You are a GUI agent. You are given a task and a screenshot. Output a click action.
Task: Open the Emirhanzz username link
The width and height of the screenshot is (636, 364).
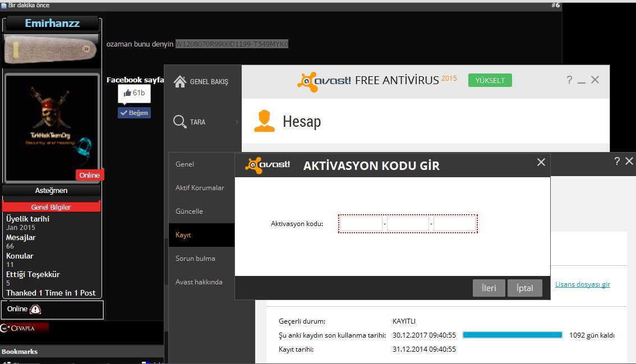(52, 23)
